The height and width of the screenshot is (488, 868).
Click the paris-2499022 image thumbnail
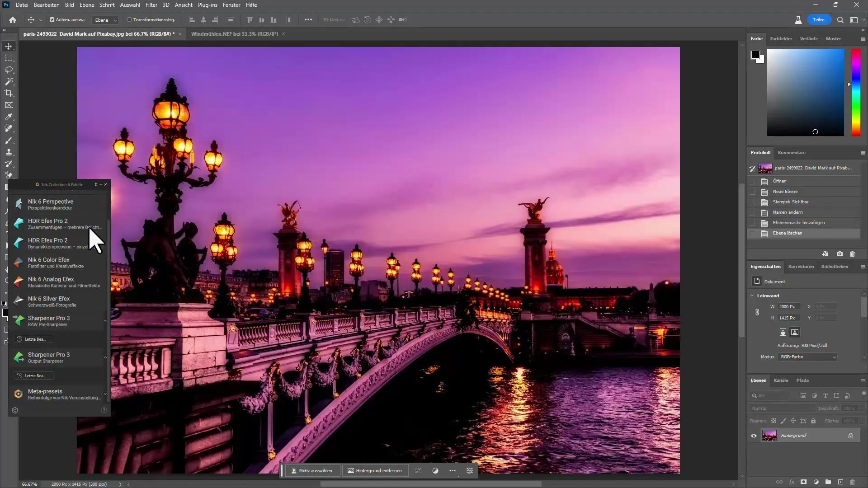(766, 168)
